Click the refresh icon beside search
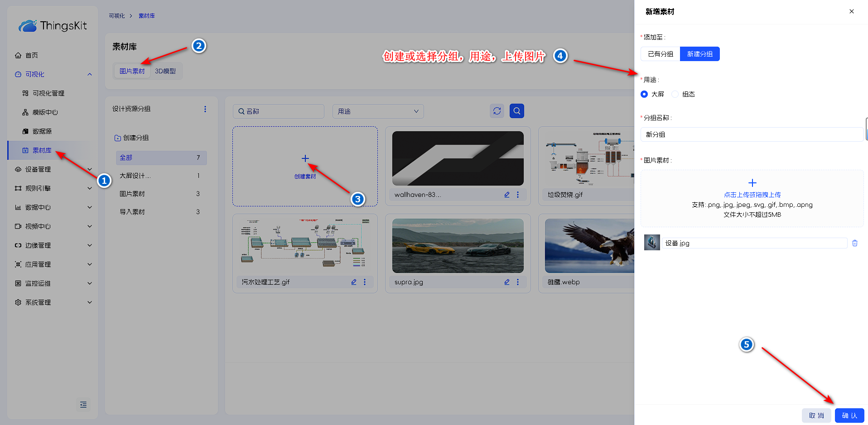Viewport: 868px width, 425px height. 497,111
